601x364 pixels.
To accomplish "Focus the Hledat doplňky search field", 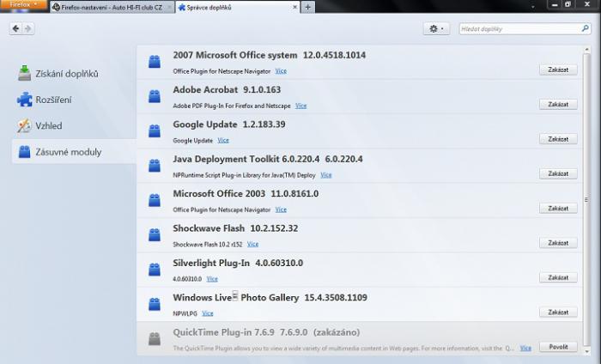I will (x=518, y=29).
